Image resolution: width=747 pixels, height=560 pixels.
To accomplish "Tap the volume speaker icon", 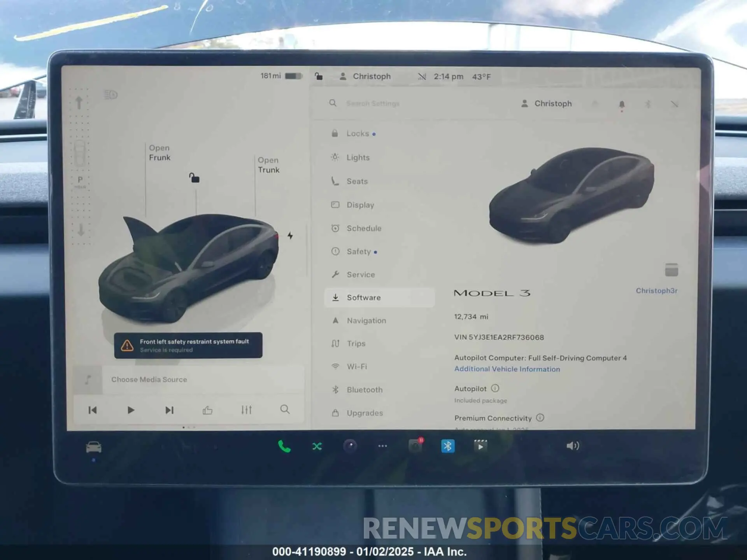I will pos(573,446).
